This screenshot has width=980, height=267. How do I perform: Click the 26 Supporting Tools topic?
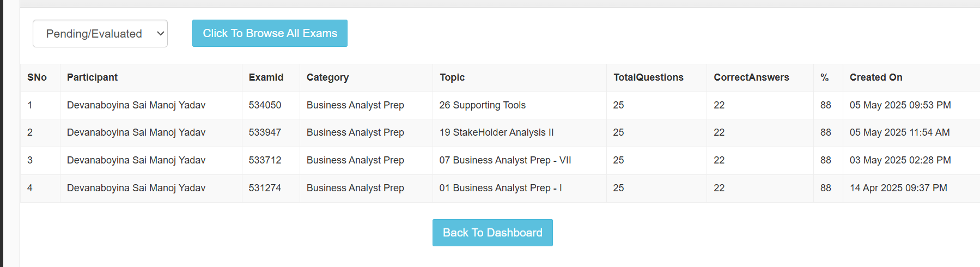coord(483,105)
